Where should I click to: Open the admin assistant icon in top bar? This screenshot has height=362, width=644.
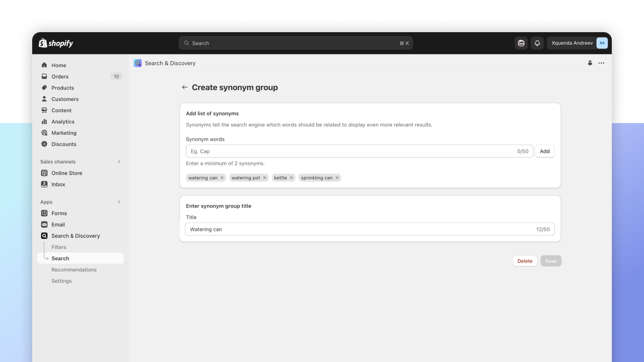[x=521, y=43]
